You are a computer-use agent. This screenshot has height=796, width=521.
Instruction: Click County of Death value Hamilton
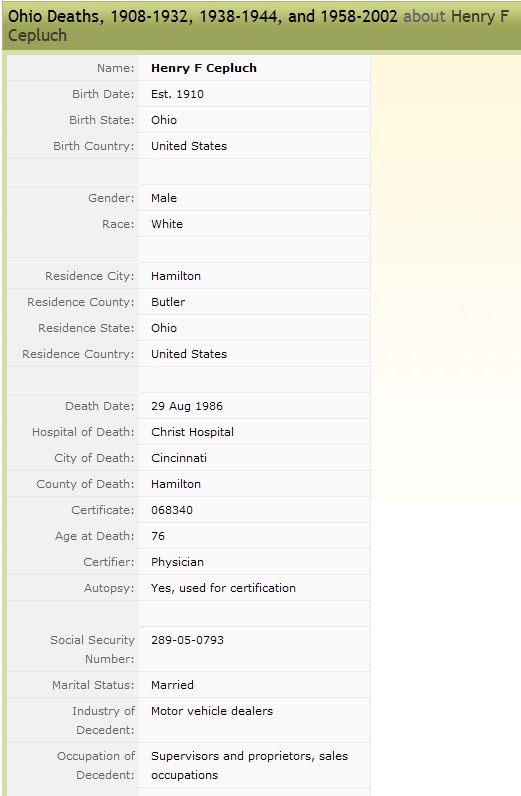click(x=176, y=484)
